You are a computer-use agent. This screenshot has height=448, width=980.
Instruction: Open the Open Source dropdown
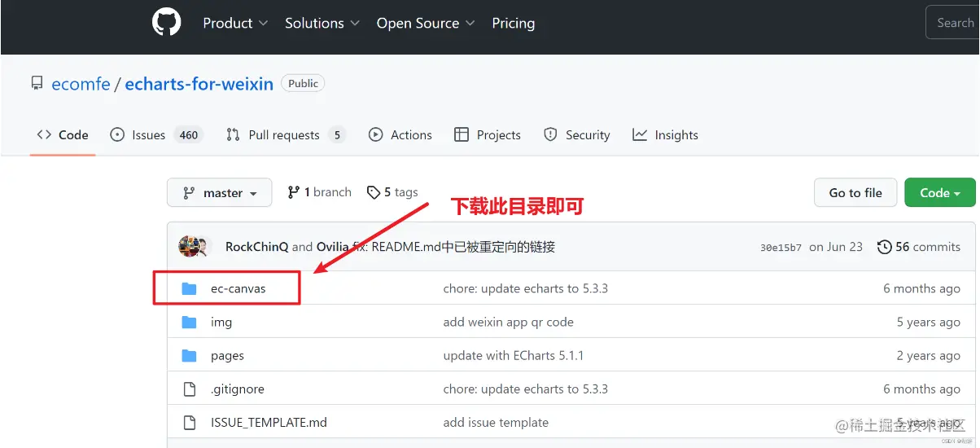click(x=426, y=24)
